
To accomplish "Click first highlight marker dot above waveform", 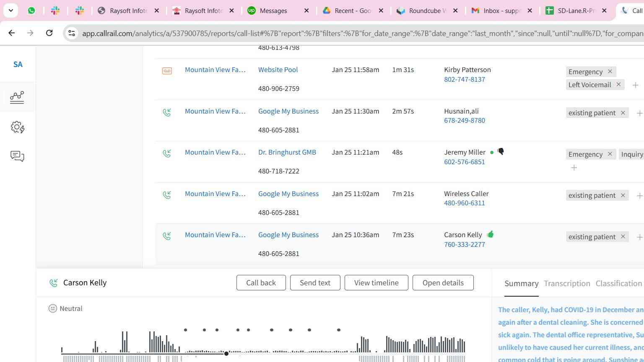I will pyautogui.click(x=185, y=330).
